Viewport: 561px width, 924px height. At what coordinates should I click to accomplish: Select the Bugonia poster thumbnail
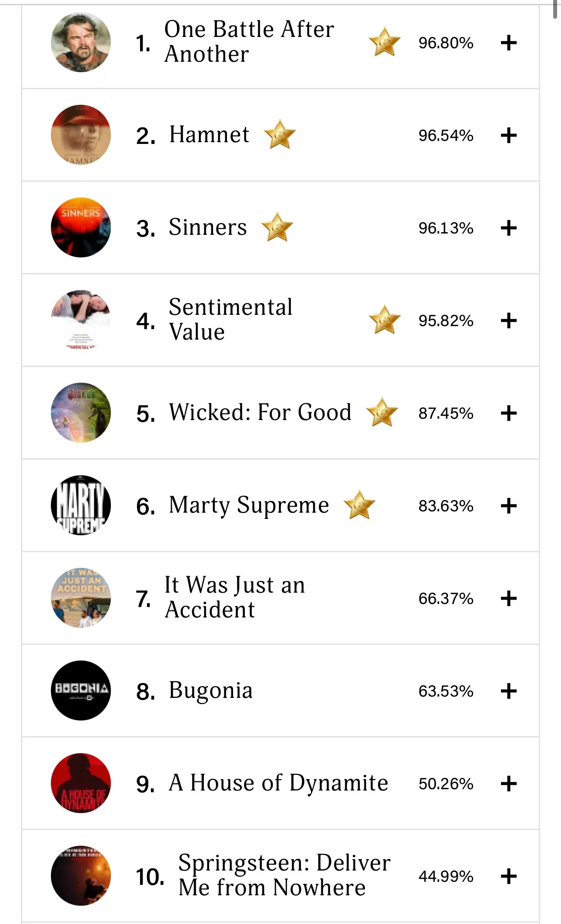click(x=81, y=690)
